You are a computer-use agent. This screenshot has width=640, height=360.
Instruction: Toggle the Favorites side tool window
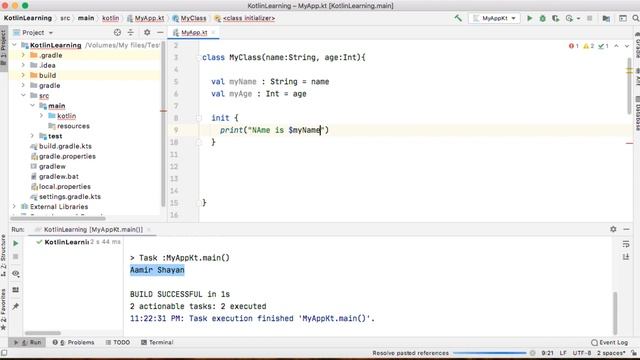point(3,309)
